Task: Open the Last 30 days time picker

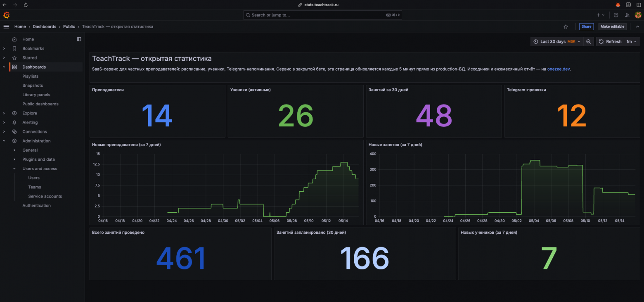Action: coord(557,41)
